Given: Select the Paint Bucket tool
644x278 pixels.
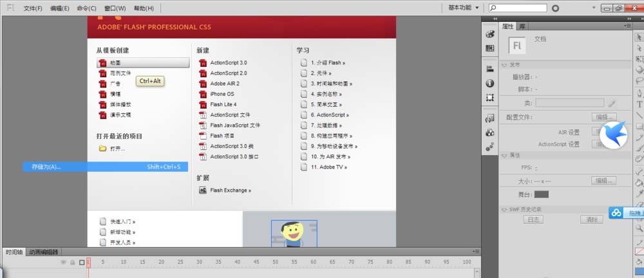Looking at the screenshot, I should point(639,183).
